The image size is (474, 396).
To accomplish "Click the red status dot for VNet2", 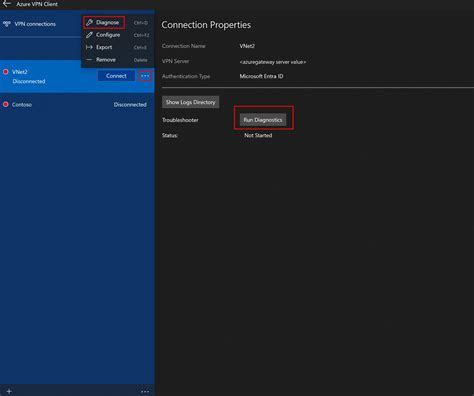I will 6,72.
